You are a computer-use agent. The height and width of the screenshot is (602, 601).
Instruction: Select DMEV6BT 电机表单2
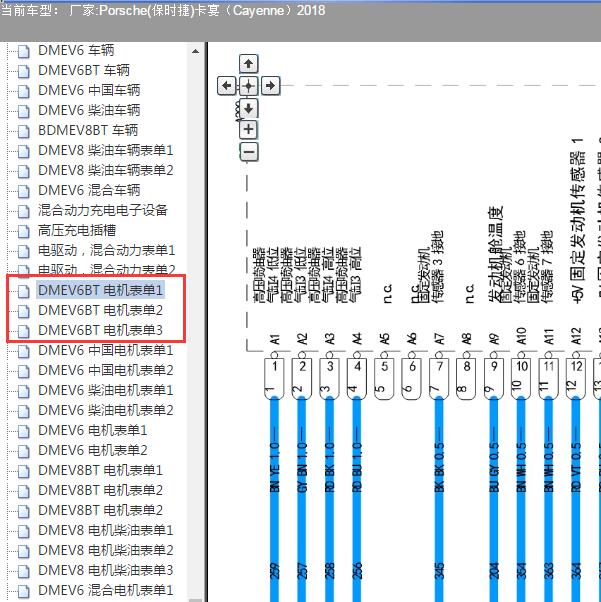point(100,310)
